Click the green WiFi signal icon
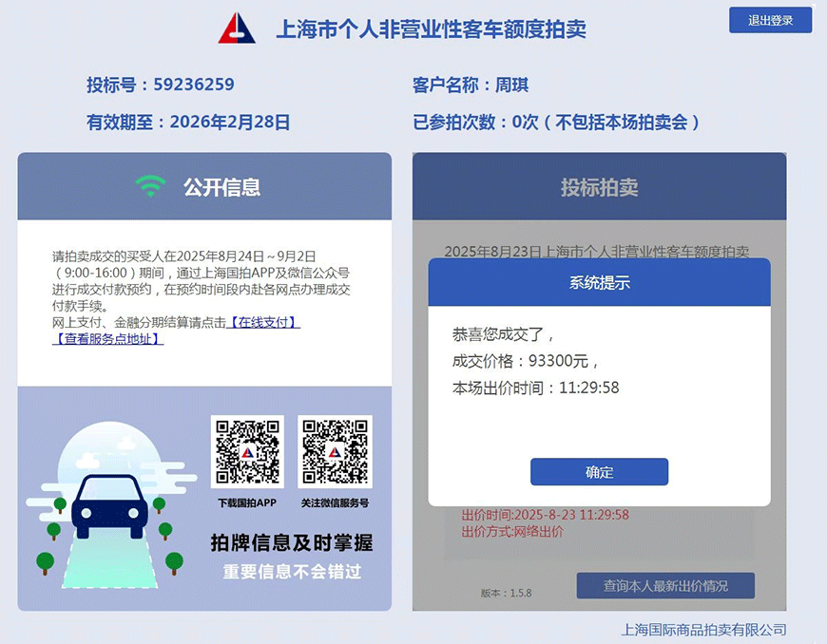 (x=150, y=186)
